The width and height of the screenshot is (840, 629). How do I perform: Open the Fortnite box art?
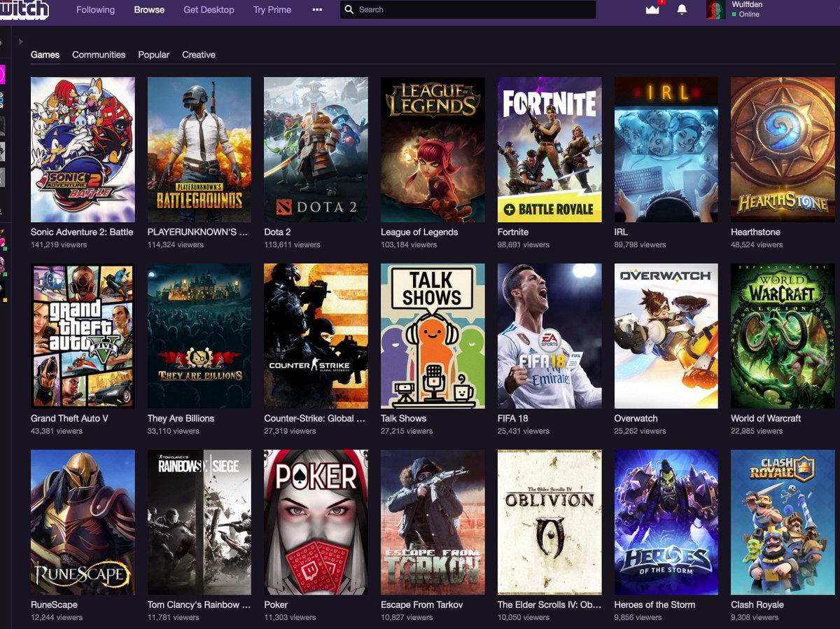549,150
